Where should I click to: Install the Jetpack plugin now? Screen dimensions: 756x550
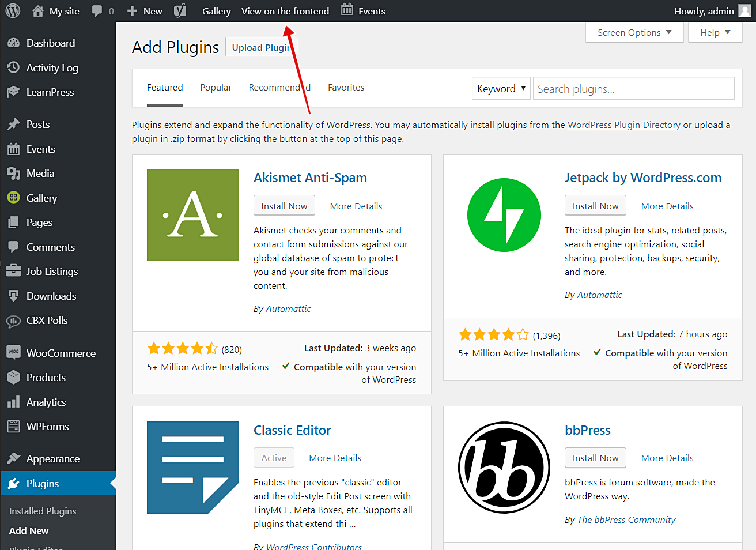[x=595, y=206]
